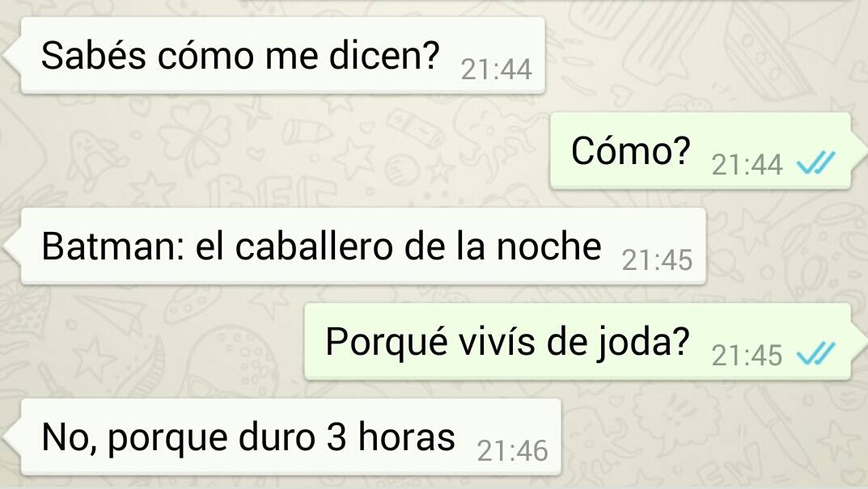Click the read receipt ticks on "Porqué vivís de joda?"
The width and height of the screenshot is (868, 489).
815,353
